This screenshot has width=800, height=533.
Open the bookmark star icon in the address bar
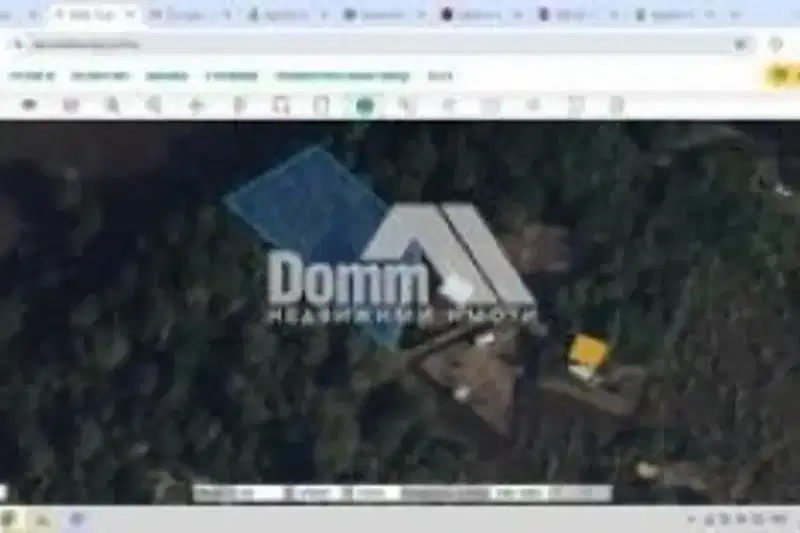point(740,45)
